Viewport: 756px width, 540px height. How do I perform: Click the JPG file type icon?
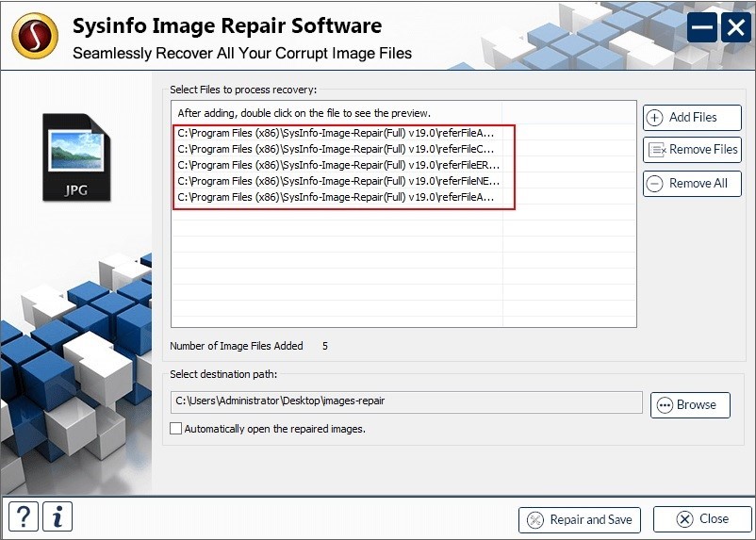(x=76, y=157)
